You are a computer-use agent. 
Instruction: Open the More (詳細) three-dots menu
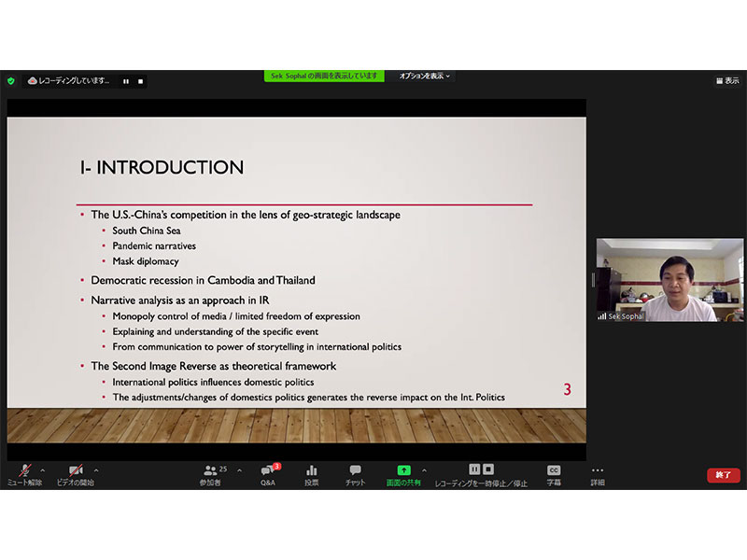tap(598, 474)
